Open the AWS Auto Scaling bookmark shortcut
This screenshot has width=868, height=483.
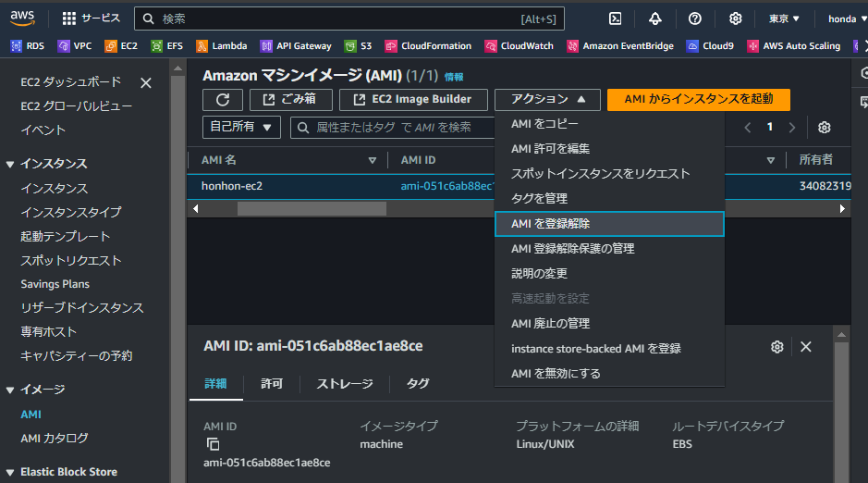tap(794, 46)
